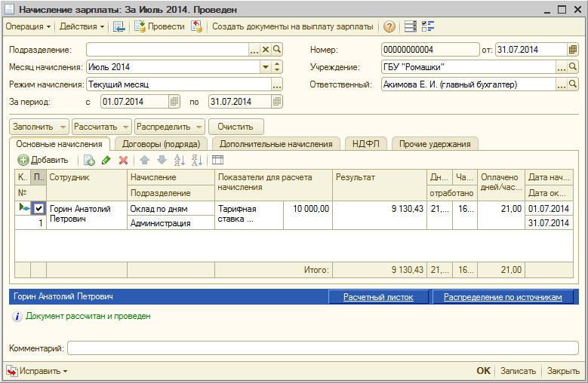Open Подразделение selection ellipsis button
The height and width of the screenshot is (383, 588).
[x=254, y=50]
